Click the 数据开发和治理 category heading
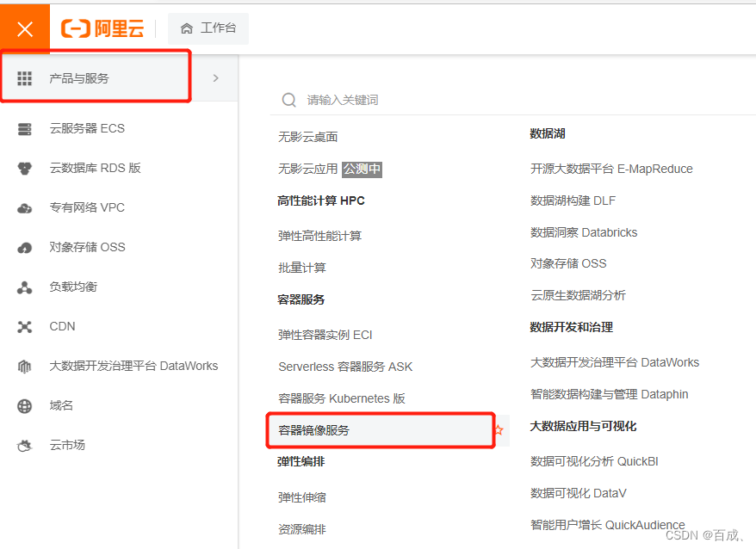The width and height of the screenshot is (756, 549). point(572,327)
